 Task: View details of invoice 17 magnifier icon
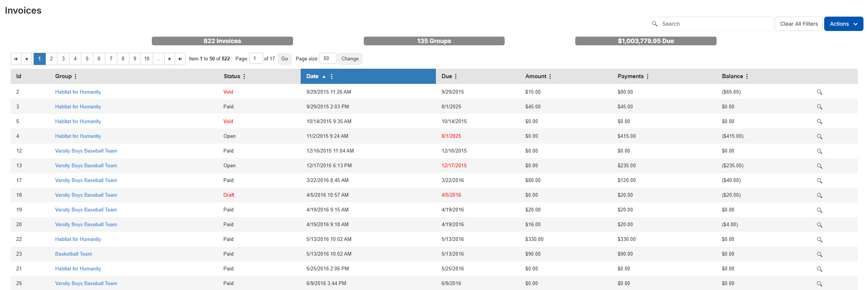click(820, 180)
